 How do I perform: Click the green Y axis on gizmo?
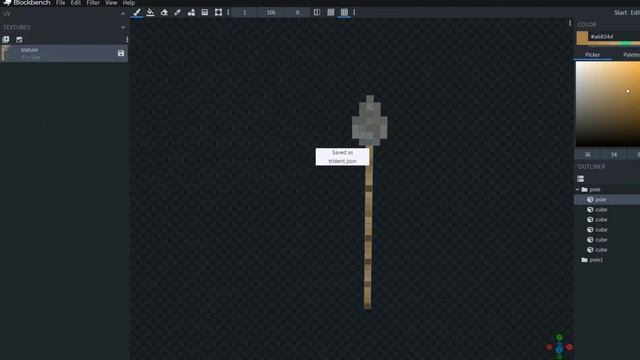tap(559, 338)
